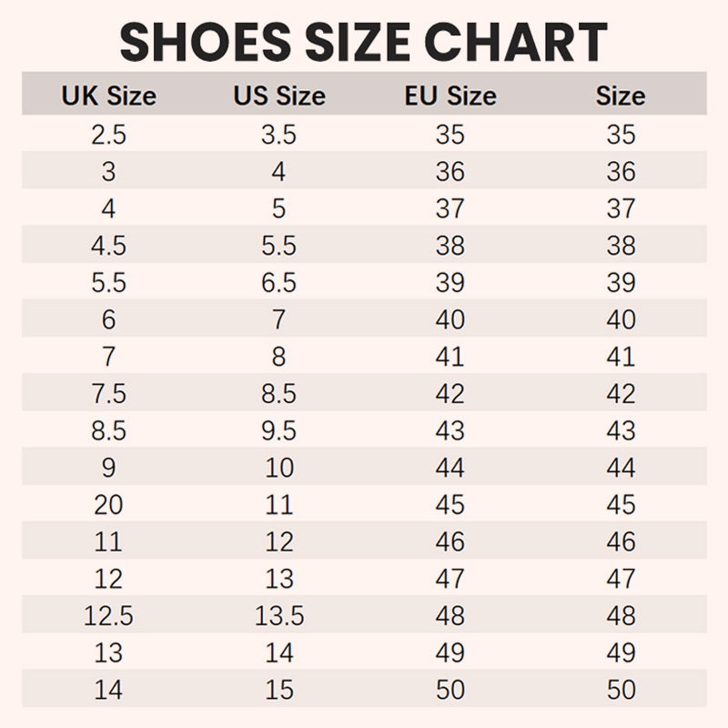Screen dimensions: 728x728
Task: Select US size 3.5 cell
Action: 278,135
